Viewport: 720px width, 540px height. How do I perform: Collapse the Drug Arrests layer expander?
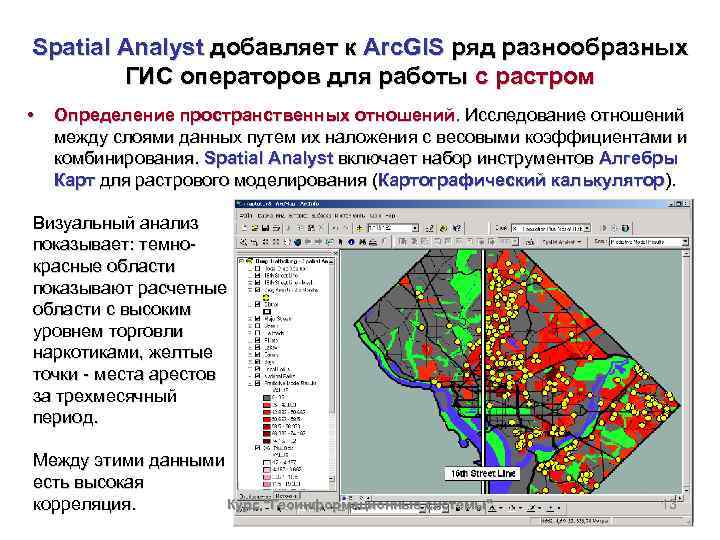(x=250, y=291)
